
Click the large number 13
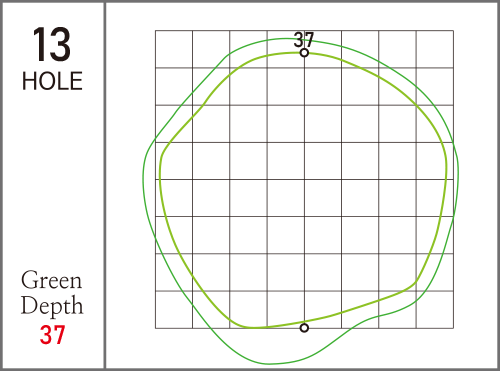click(52, 45)
